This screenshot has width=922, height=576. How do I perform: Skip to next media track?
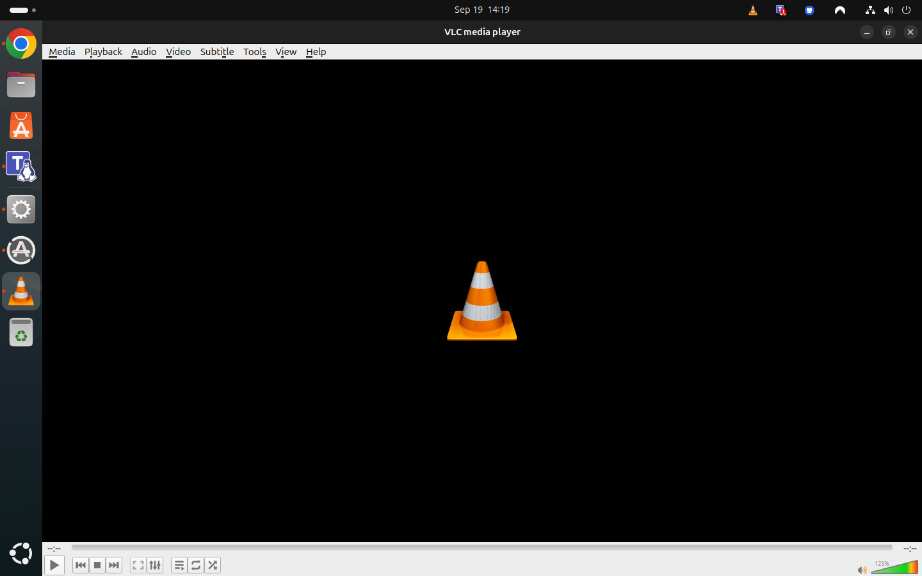point(114,565)
